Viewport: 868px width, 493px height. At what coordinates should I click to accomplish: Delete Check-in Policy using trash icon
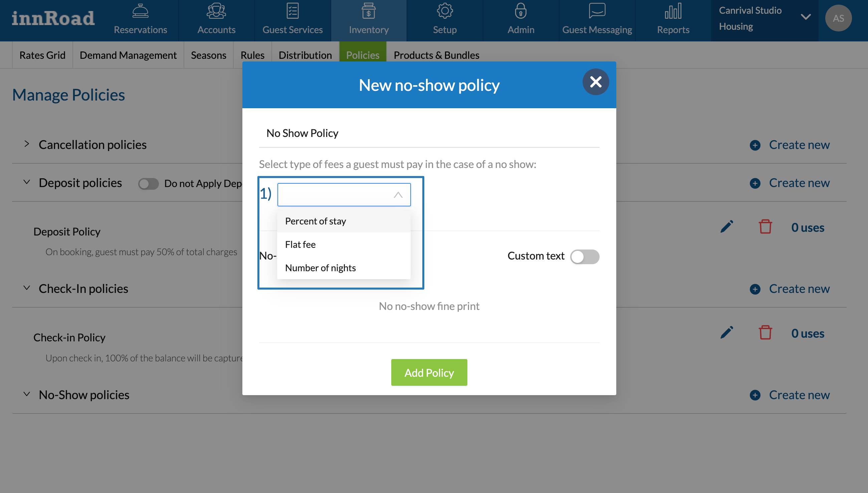(x=765, y=333)
